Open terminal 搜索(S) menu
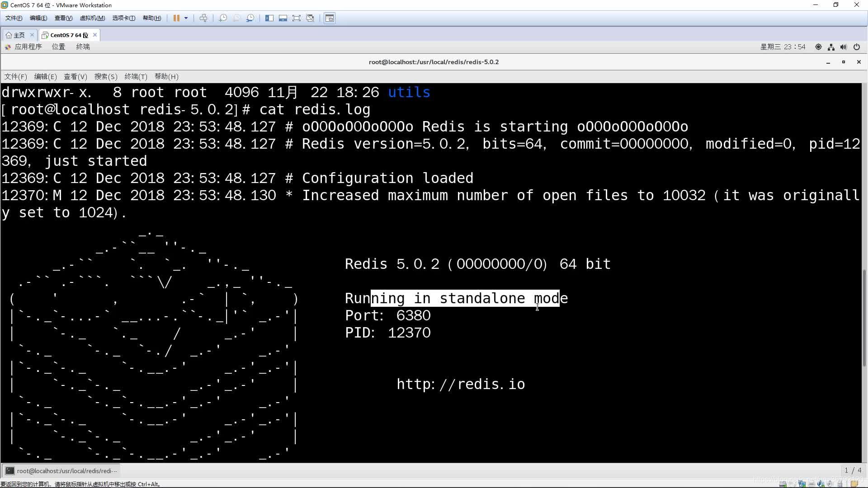Screen dimensions: 868x488 click(x=106, y=76)
